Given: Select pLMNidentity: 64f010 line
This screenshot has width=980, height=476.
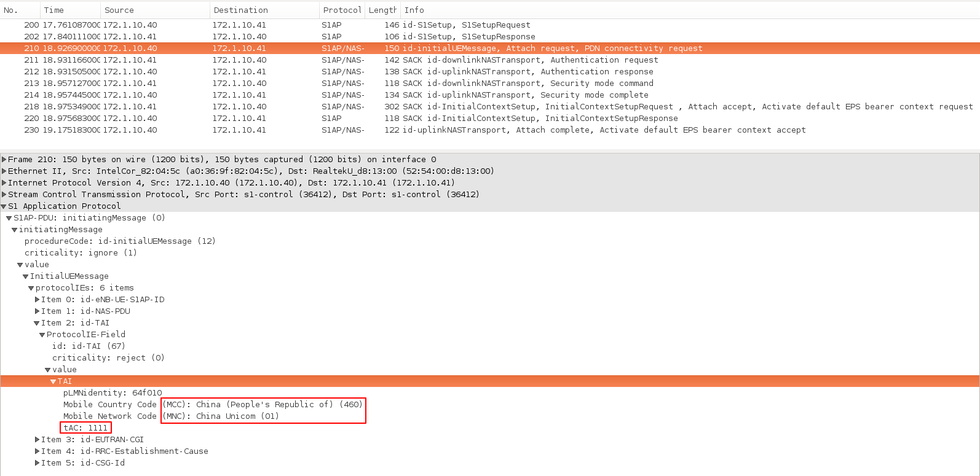Looking at the screenshot, I should point(113,393).
